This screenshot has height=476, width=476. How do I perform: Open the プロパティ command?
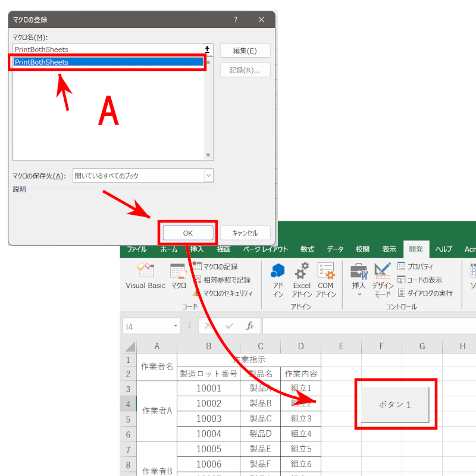click(415, 267)
